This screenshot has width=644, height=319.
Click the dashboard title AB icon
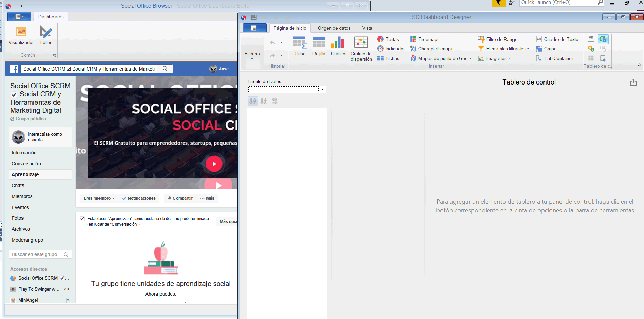(591, 39)
